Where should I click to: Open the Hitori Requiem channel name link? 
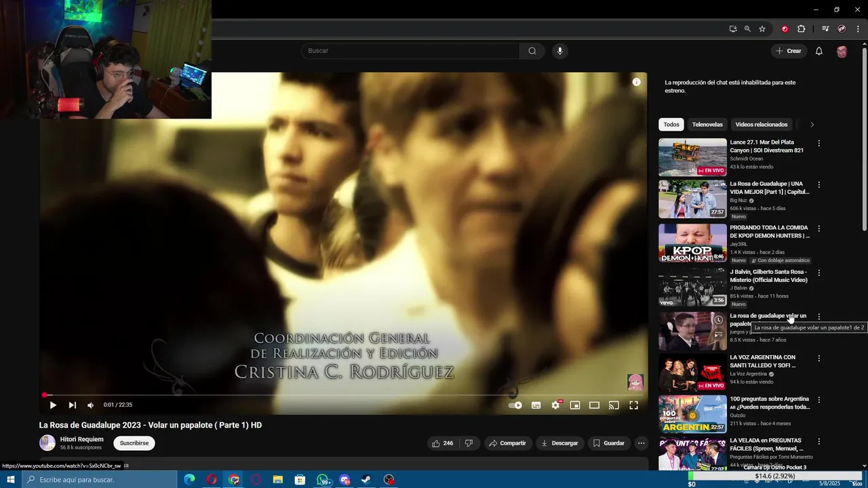tap(82, 439)
